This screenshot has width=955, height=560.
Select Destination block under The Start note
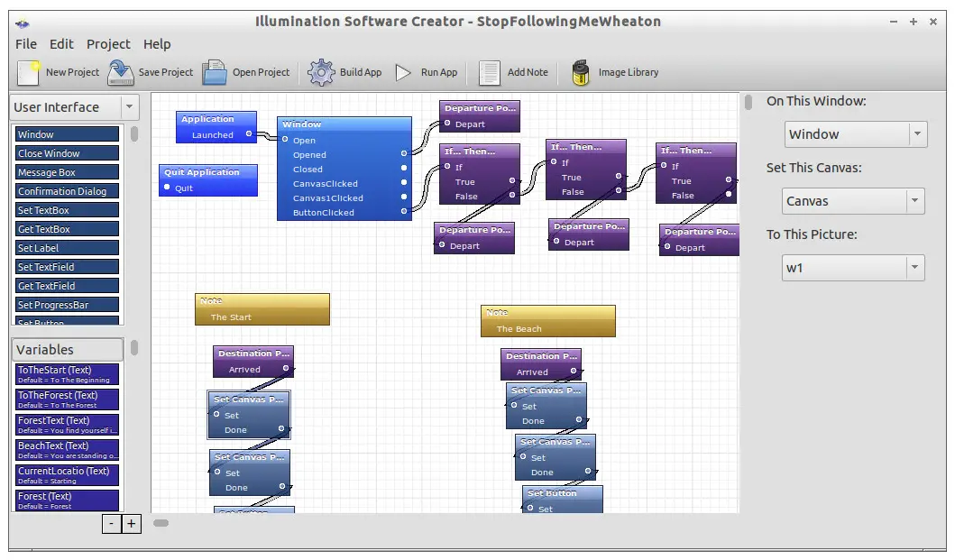pyautogui.click(x=253, y=362)
